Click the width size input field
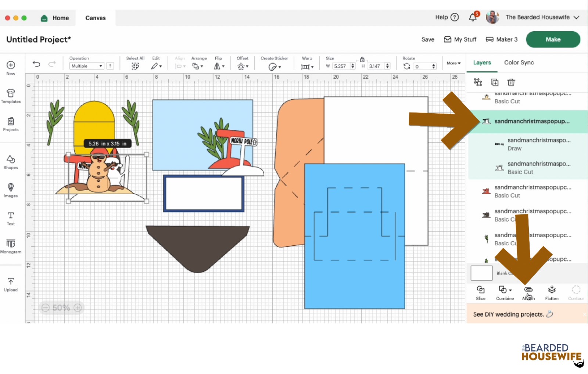 341,66
